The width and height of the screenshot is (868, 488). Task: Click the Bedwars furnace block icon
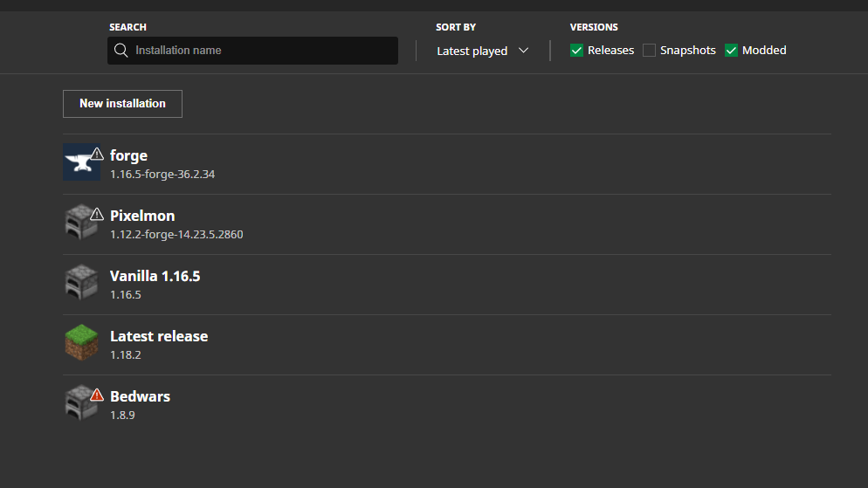point(81,402)
